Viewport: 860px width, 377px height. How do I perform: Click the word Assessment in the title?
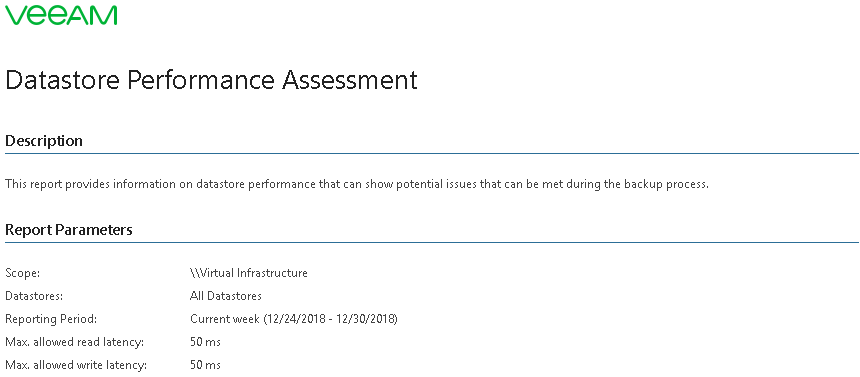[x=349, y=80]
